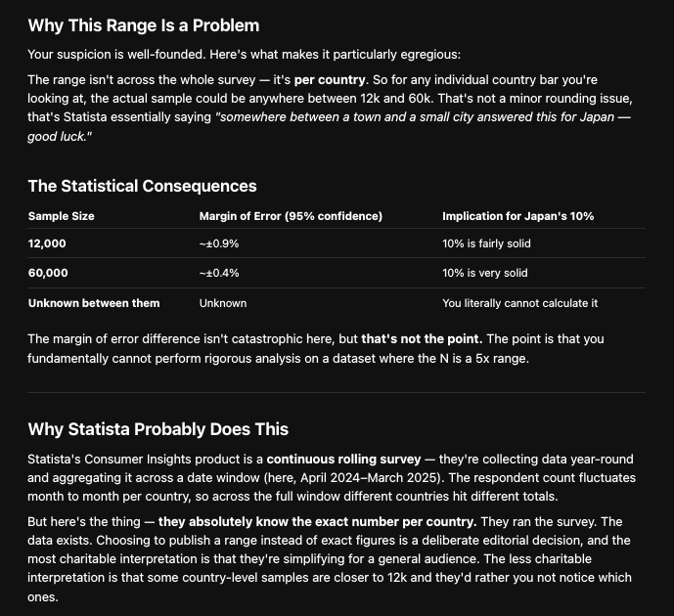The image size is (674, 616).
Task: Click the '~±0.4%' margin of error cell
Action: [x=219, y=273]
